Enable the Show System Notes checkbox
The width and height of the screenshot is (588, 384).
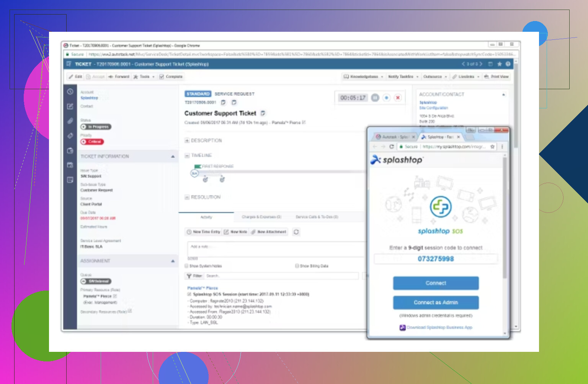[186, 266]
